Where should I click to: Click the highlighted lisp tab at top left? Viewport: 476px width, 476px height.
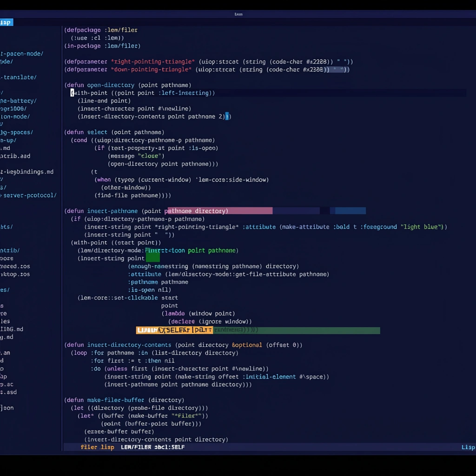(7, 22)
